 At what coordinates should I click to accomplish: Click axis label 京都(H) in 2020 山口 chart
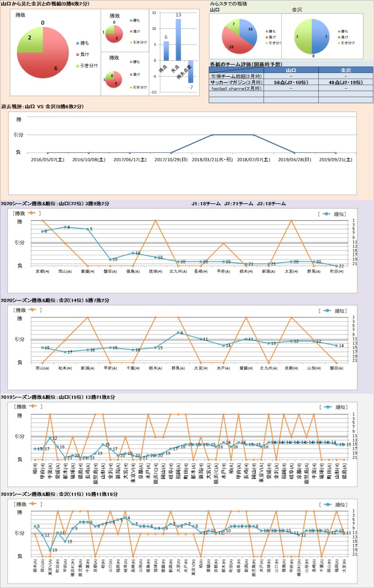point(42,271)
